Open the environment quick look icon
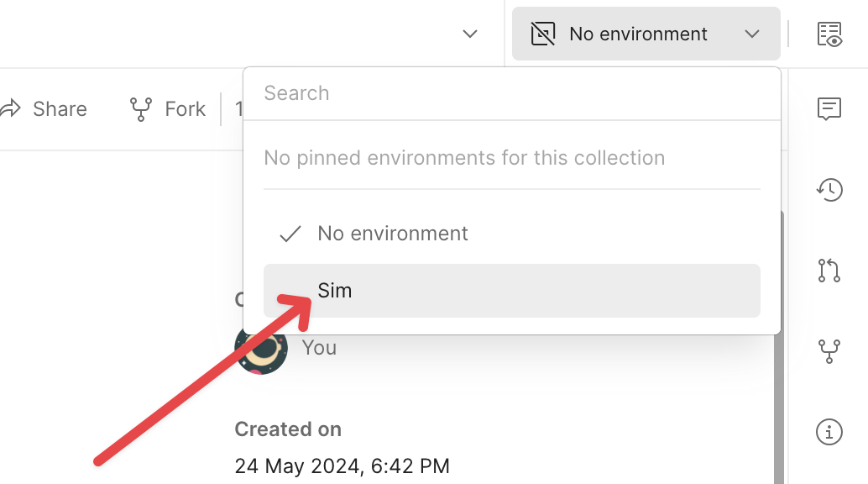The image size is (868, 484). (x=829, y=34)
